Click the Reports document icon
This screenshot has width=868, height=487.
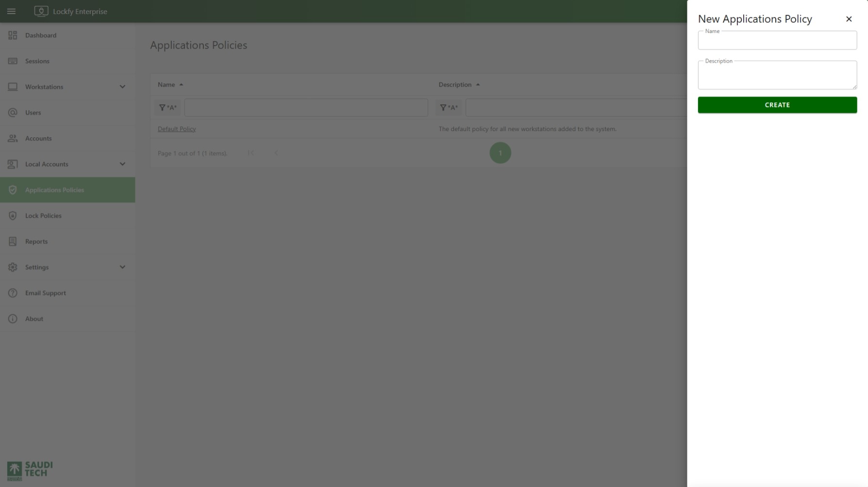13,241
